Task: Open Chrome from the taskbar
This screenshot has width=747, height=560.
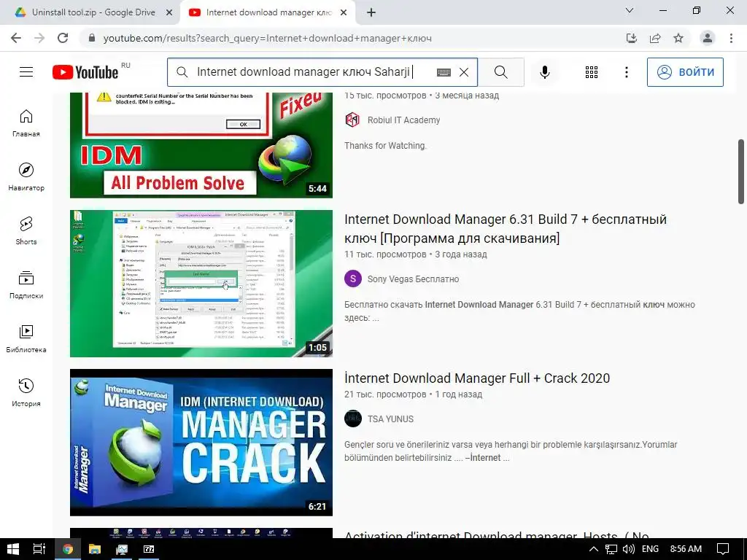Action: click(x=67, y=549)
